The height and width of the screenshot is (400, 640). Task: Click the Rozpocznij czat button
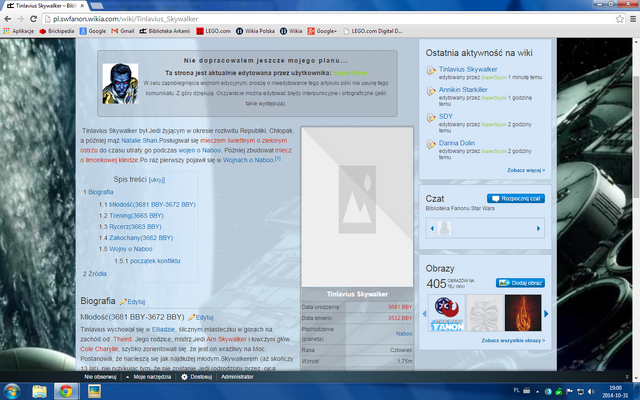point(516,198)
